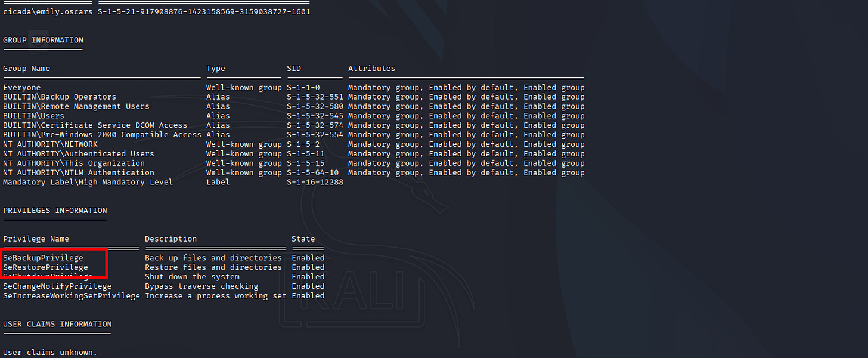Screen dimensions: 868x358
Task: Click the USER CLAIMS INFORMATION heading
Action: click(57, 324)
